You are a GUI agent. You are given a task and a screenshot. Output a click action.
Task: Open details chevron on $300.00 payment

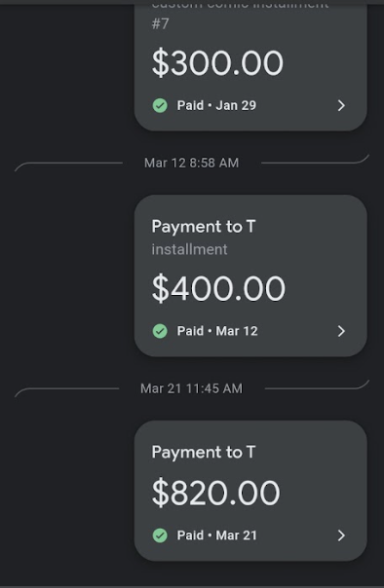click(x=341, y=105)
